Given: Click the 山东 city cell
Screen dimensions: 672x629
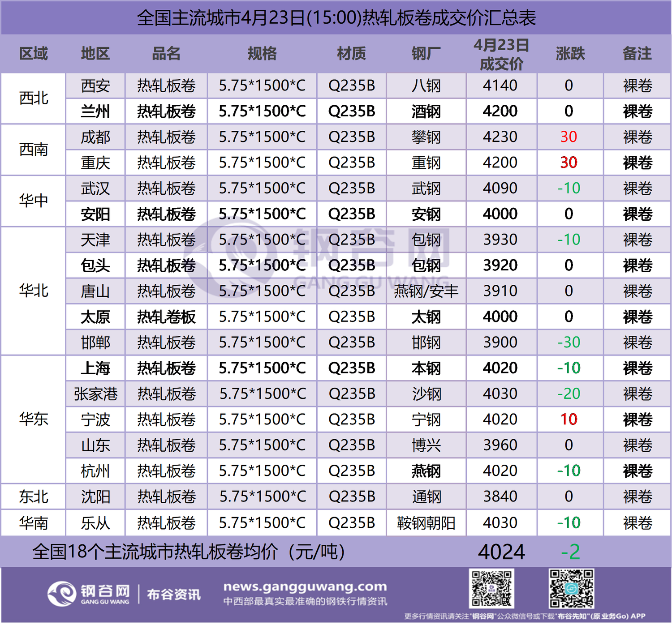Looking at the screenshot, I should pos(95,445).
